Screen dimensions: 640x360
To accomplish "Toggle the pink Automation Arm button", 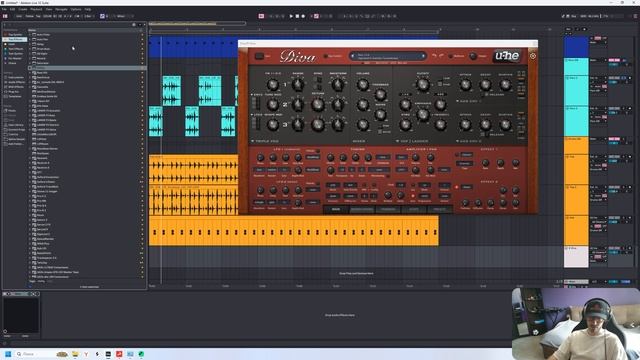I will 316,16.
